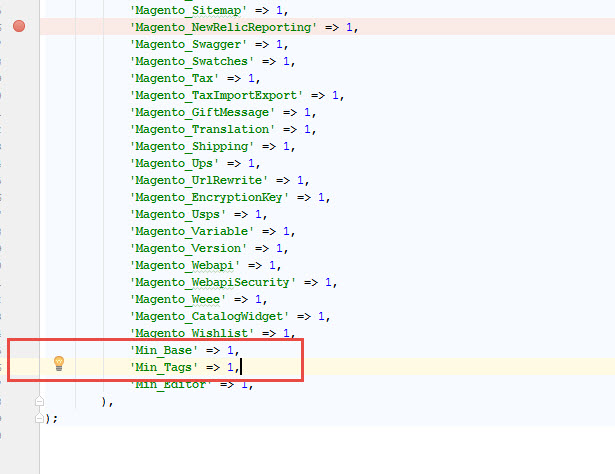Place cursor on 'Magento_Webapi' string
615x474 pixels.
tap(185, 265)
